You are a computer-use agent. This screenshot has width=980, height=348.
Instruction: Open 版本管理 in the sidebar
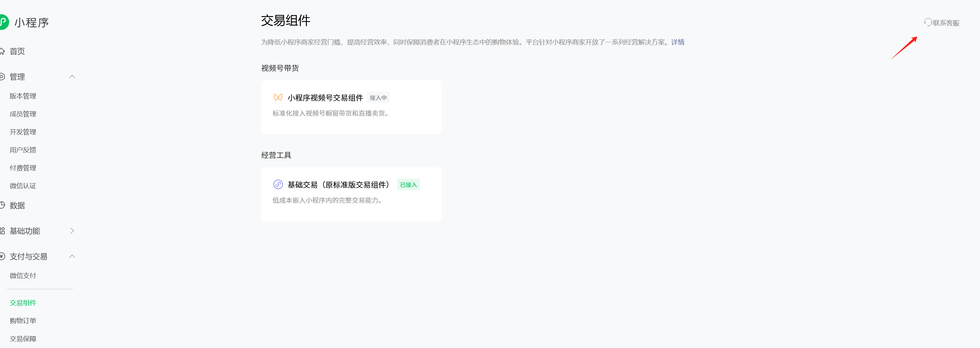(x=23, y=96)
